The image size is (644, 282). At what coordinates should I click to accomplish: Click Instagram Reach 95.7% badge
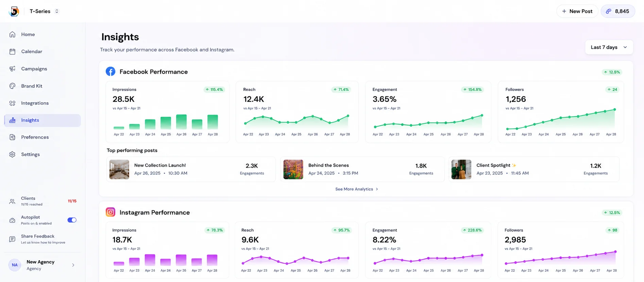coord(341,230)
